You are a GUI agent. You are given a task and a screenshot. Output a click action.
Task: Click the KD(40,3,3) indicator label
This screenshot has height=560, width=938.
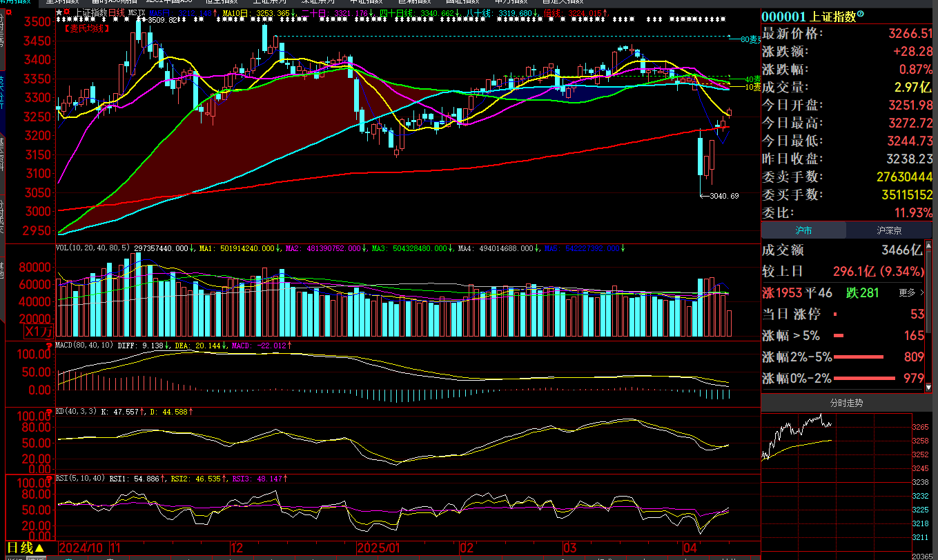(77, 411)
